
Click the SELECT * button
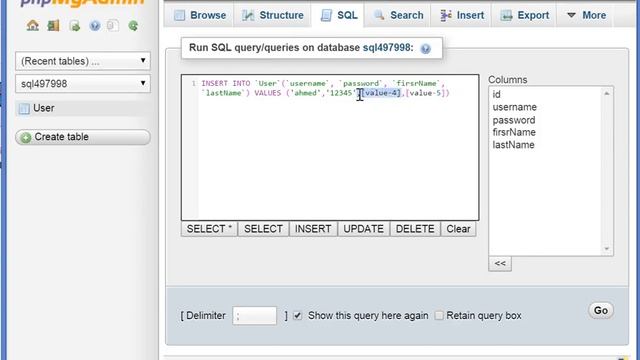tap(209, 229)
